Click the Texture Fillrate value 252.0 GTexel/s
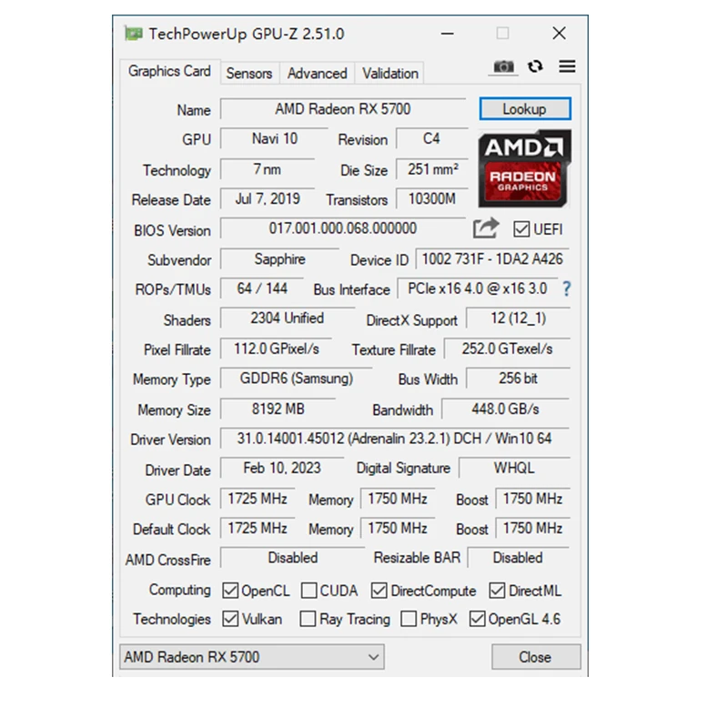 507,349
